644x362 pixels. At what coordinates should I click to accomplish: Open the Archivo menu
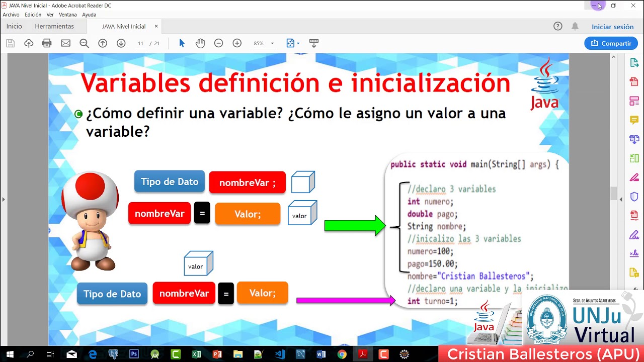tap(11, 15)
